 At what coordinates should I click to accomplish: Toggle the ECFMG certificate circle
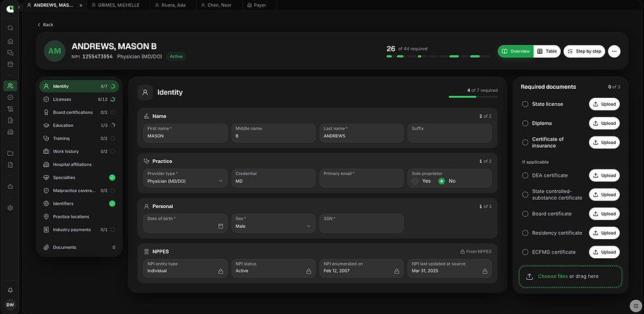[525, 252]
